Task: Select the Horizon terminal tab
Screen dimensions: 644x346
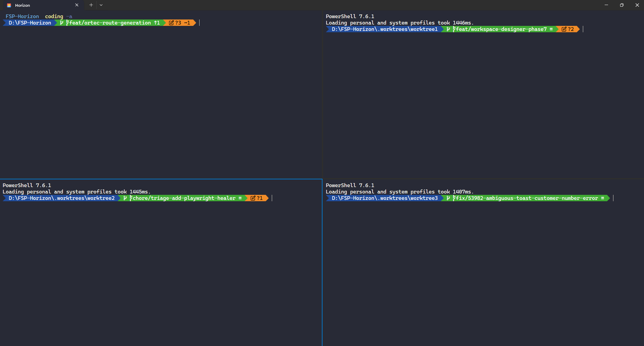Action: (43, 5)
